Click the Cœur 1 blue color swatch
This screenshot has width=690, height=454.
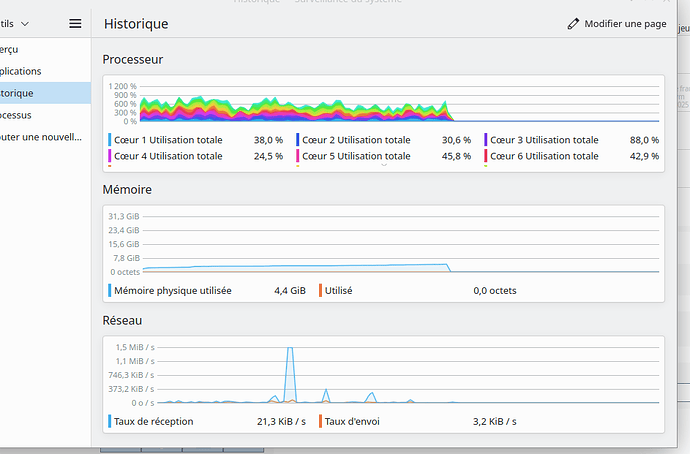[x=109, y=140]
